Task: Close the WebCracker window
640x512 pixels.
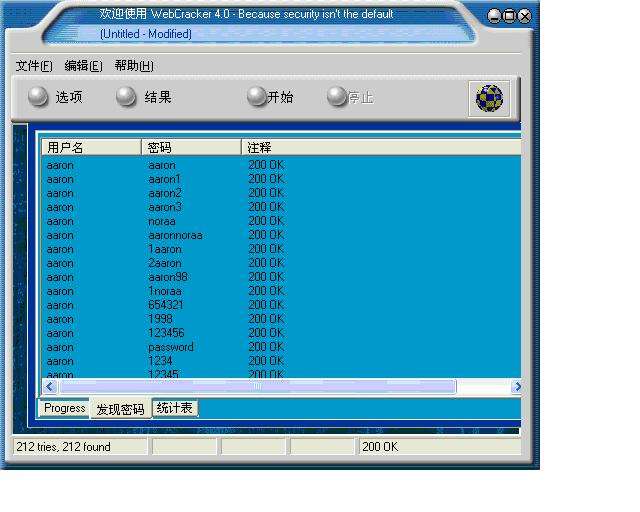Action: click(524, 16)
